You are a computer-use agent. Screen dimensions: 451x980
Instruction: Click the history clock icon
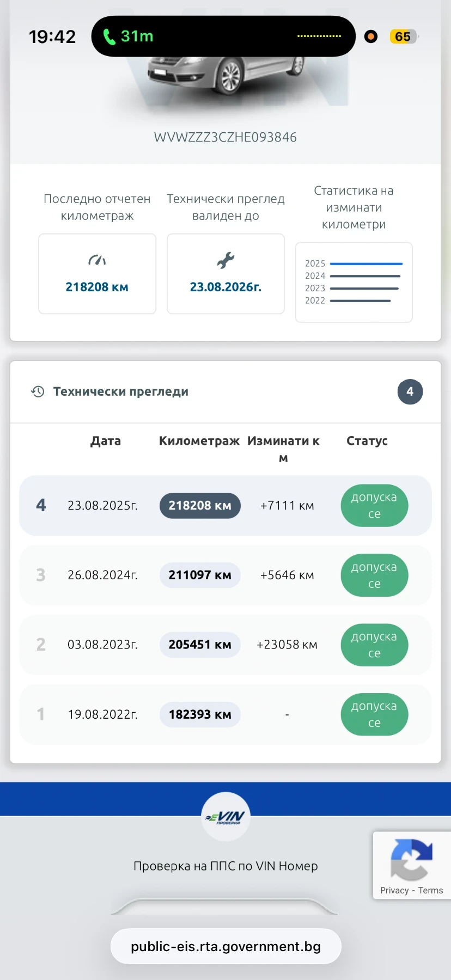38,391
